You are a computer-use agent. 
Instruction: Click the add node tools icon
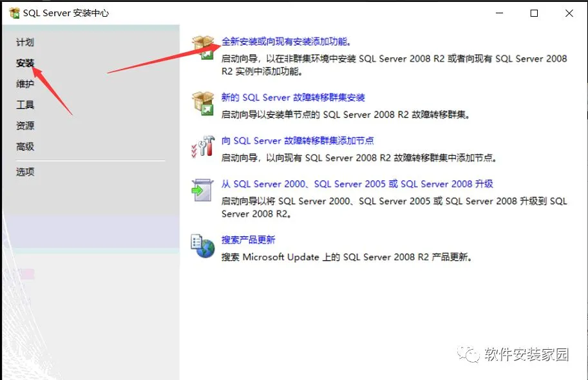[x=203, y=146]
